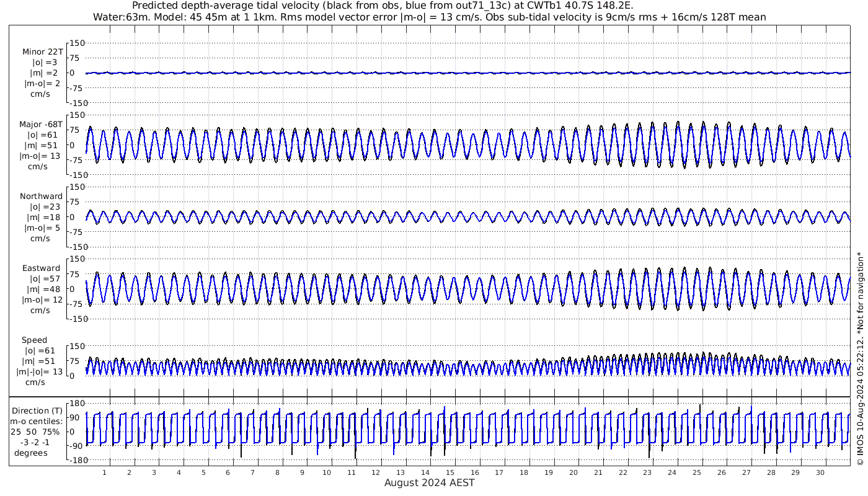Click '|m-o|= 13' in the Major panel

[40, 156]
